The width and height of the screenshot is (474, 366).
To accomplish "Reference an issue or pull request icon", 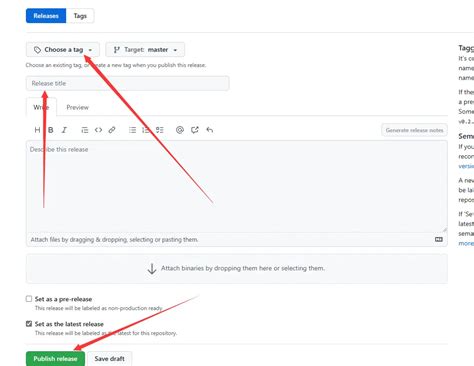I will click(195, 130).
